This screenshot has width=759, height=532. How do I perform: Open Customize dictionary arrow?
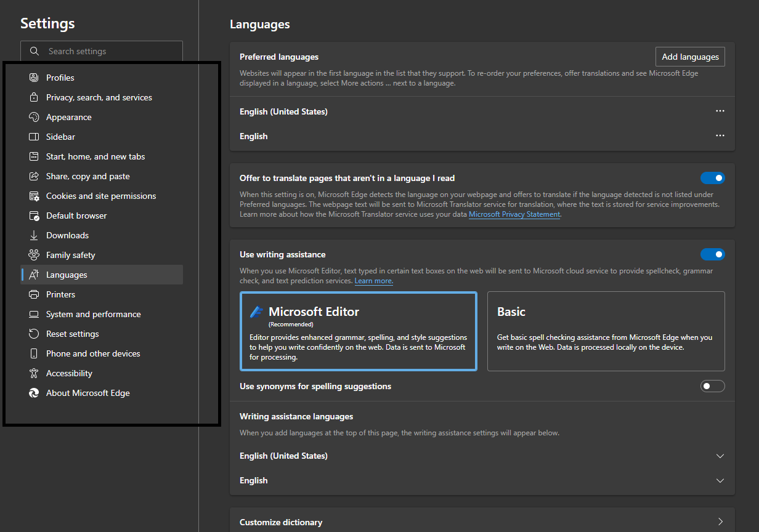[x=720, y=522]
